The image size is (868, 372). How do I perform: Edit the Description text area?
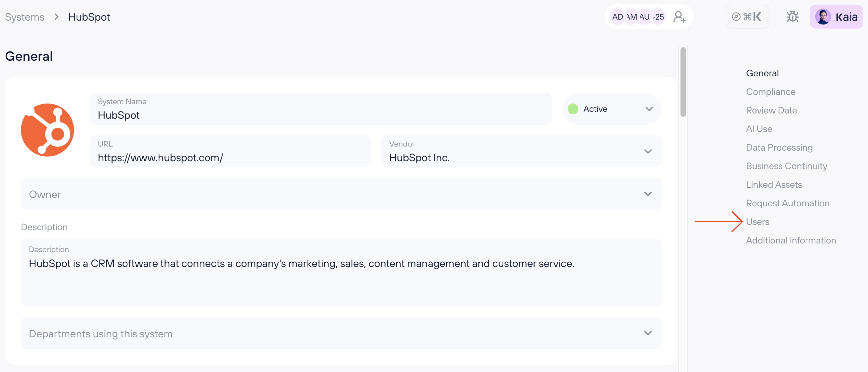341,273
